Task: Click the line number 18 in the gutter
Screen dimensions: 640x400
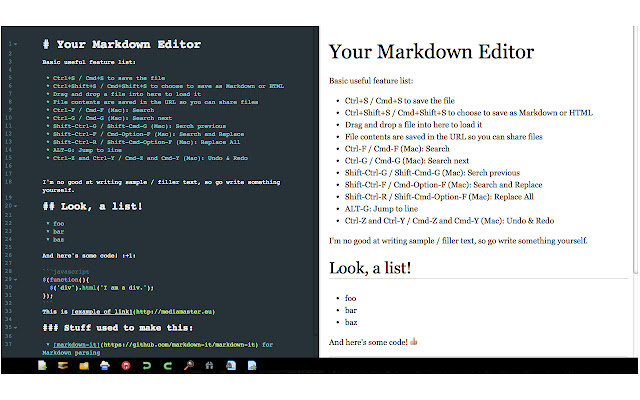Action: [9, 182]
